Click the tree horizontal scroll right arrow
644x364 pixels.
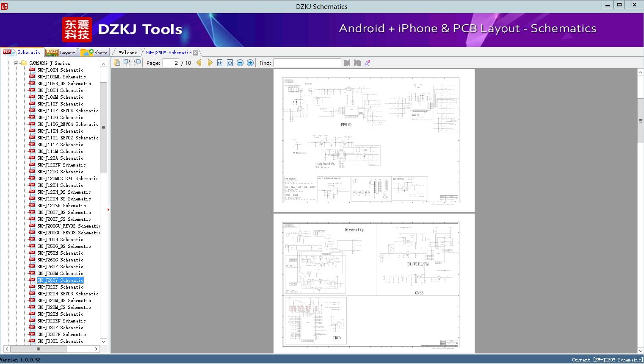point(96,349)
